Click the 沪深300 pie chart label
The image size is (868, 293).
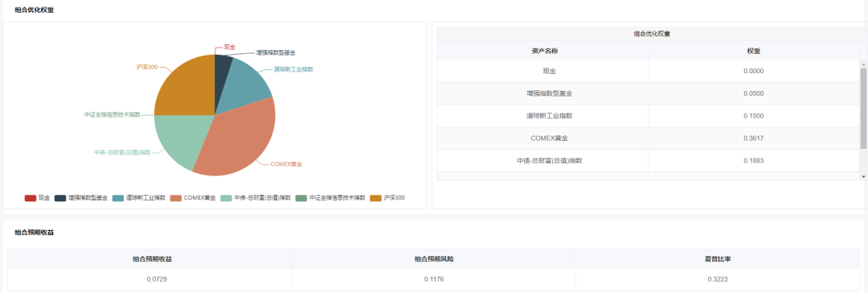pyautogui.click(x=147, y=67)
